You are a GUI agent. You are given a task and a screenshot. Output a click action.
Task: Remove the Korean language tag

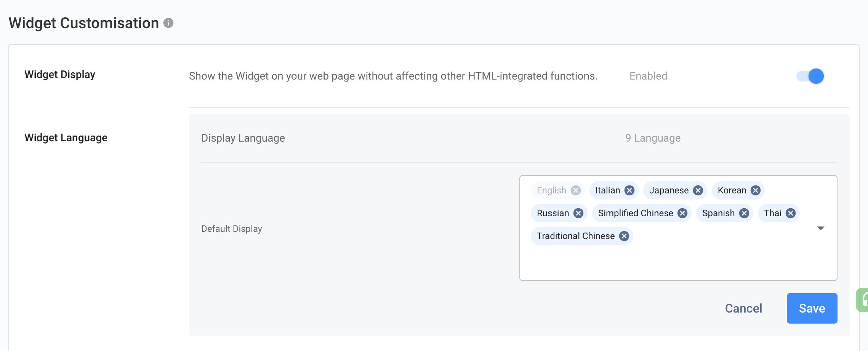[x=756, y=190]
